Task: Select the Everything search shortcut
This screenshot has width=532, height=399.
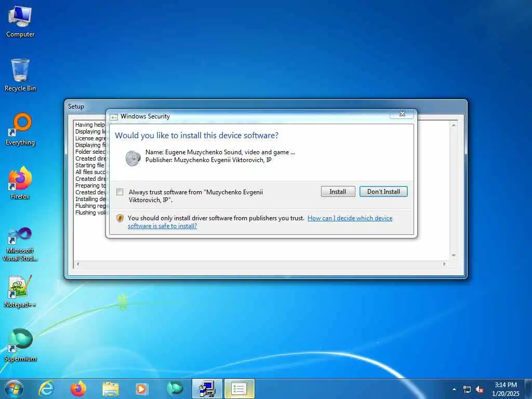Action: coord(20,129)
